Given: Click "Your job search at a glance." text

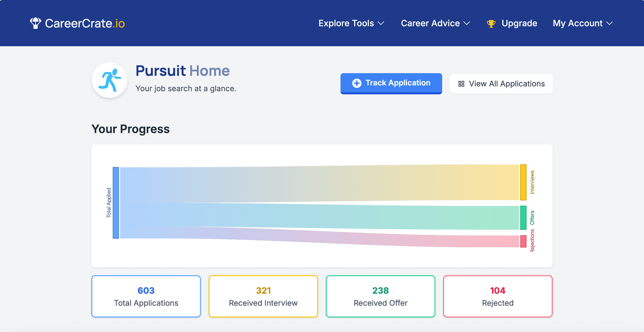Looking at the screenshot, I should [186, 89].
